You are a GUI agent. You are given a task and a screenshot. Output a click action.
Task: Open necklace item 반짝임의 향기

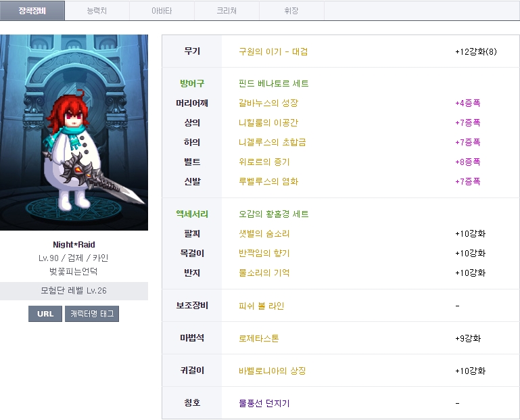(x=264, y=253)
